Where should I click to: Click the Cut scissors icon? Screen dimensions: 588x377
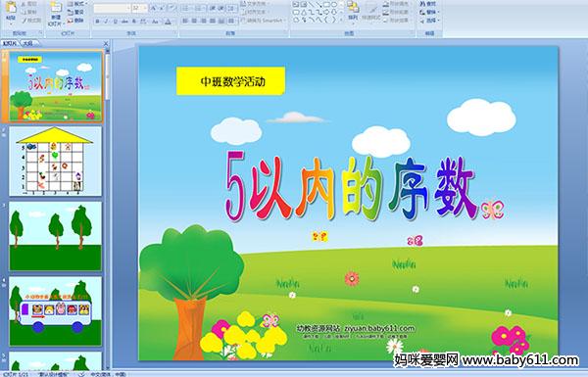tap(24, 4)
